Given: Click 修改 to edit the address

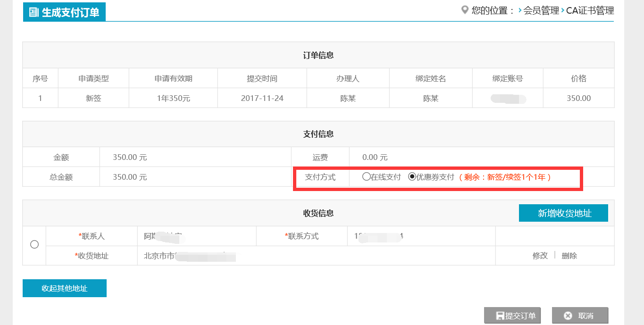Looking at the screenshot, I should click(x=540, y=256).
